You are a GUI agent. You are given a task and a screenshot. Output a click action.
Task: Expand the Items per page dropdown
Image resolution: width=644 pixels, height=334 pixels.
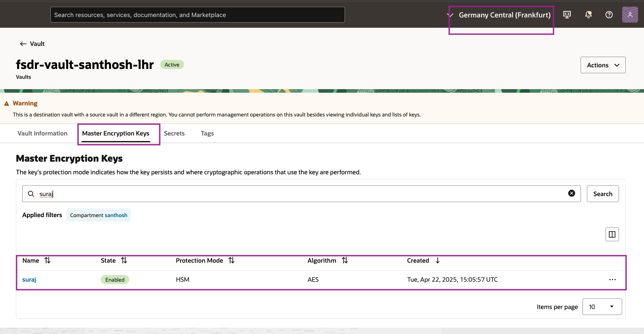click(602, 307)
